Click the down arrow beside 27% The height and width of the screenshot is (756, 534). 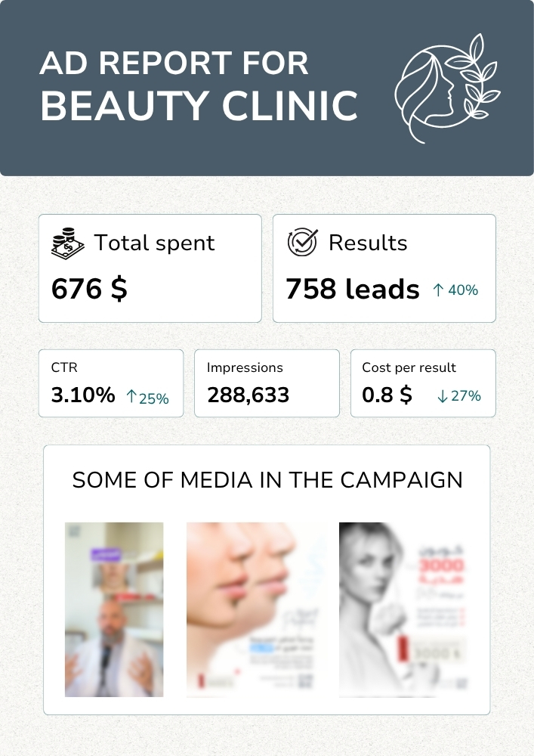click(443, 396)
